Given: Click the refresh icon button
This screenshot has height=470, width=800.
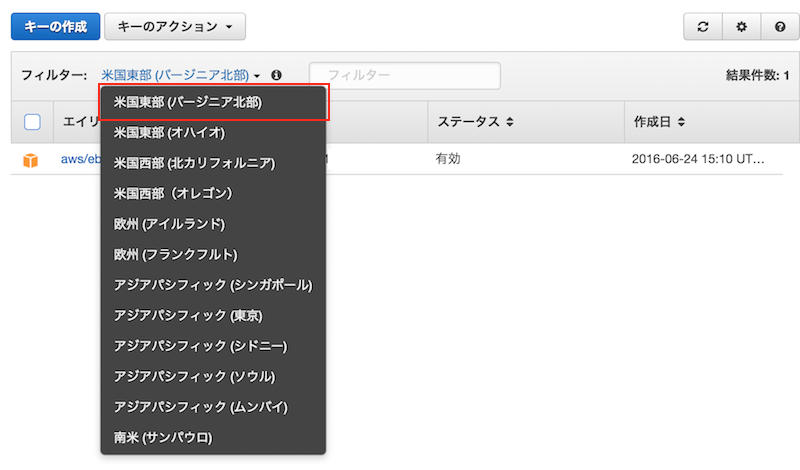Looking at the screenshot, I should (703, 27).
